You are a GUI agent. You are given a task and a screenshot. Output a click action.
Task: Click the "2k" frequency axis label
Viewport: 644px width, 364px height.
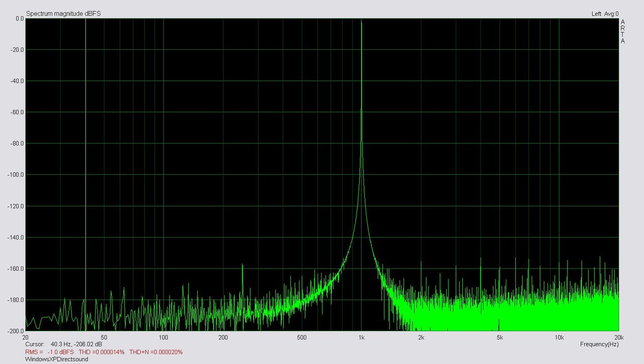pyautogui.click(x=421, y=337)
